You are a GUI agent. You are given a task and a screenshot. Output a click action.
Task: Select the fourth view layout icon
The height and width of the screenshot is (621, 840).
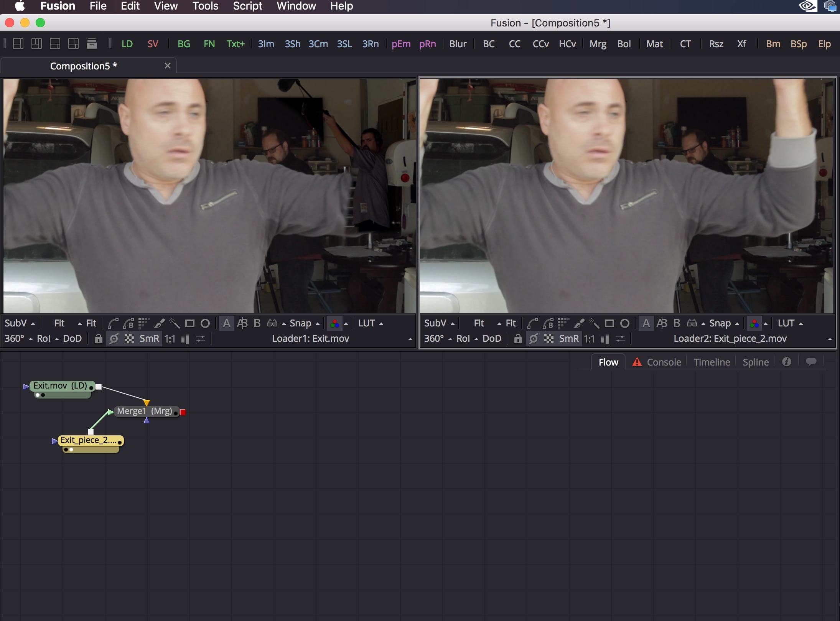(x=73, y=44)
